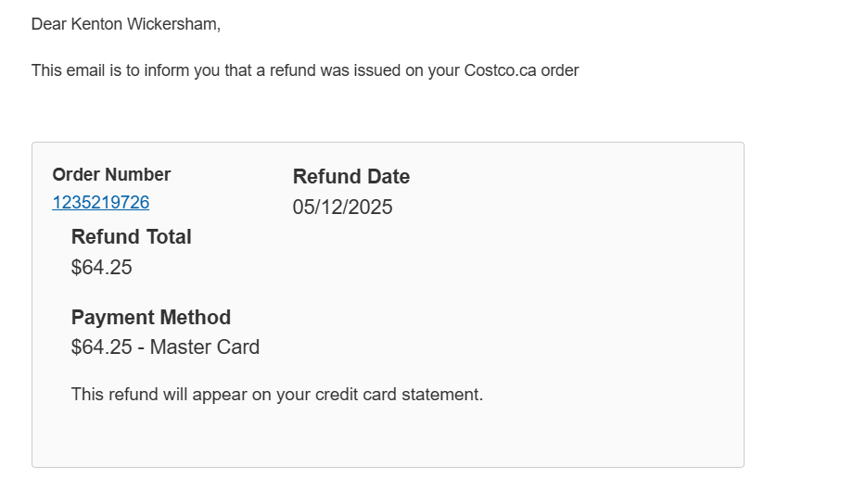Image resolution: width=866 pixels, height=504 pixels.
Task: Click the word "Dear" in the greeting
Action: (x=48, y=24)
